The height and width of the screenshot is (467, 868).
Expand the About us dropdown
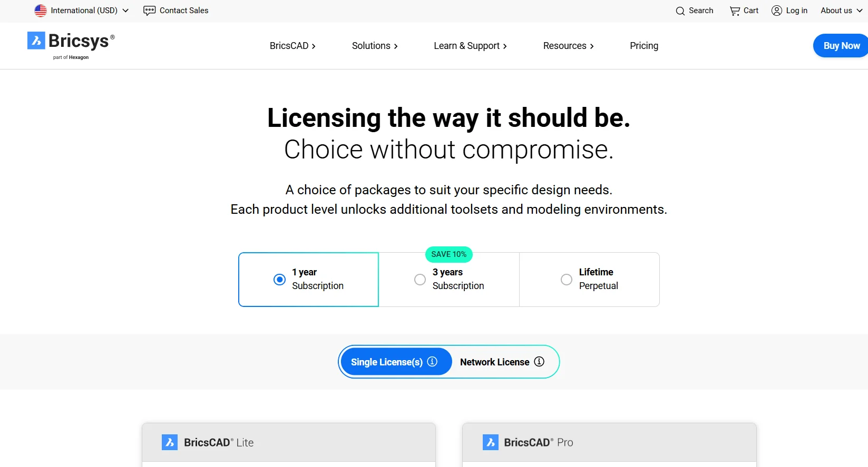(x=841, y=11)
